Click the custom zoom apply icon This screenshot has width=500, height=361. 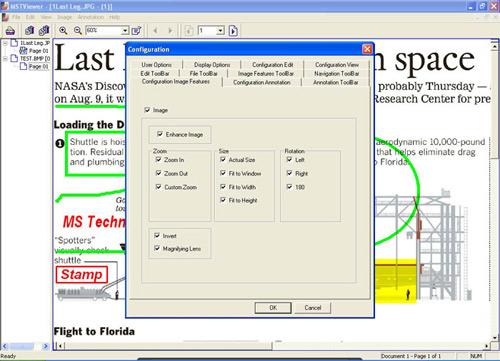tap(136, 31)
